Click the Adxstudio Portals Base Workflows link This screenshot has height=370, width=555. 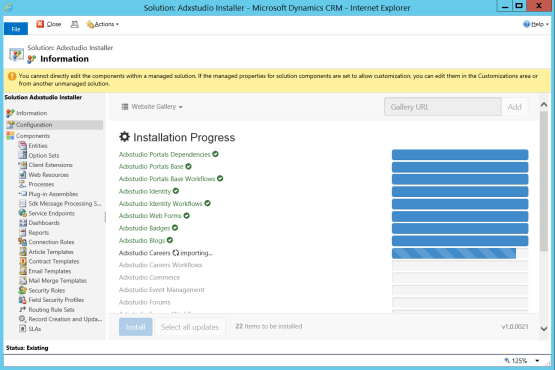pos(167,179)
